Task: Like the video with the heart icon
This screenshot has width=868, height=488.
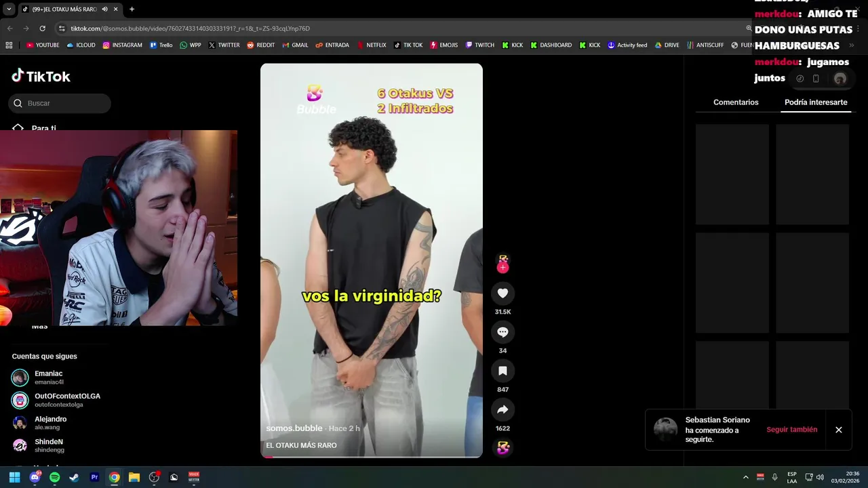Action: coord(502,293)
